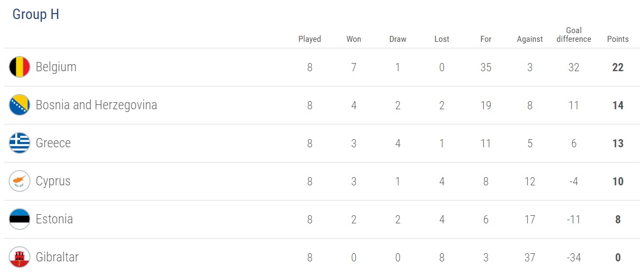Click the Goal difference column header

point(574,35)
